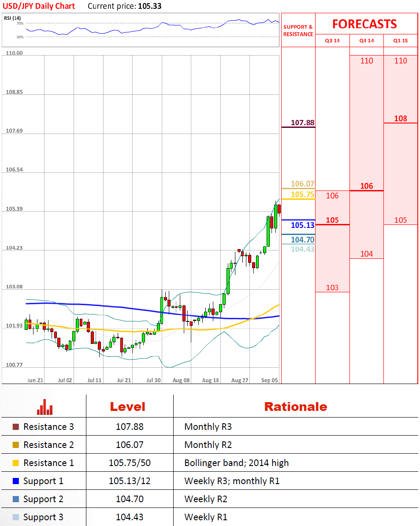Click the bold 108 forecast in Q1 15
This screenshot has height=526, width=420.
pos(401,119)
